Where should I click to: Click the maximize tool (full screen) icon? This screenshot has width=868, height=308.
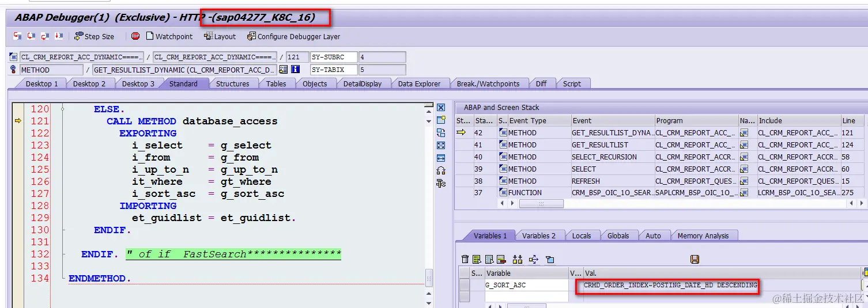pyautogui.click(x=441, y=145)
